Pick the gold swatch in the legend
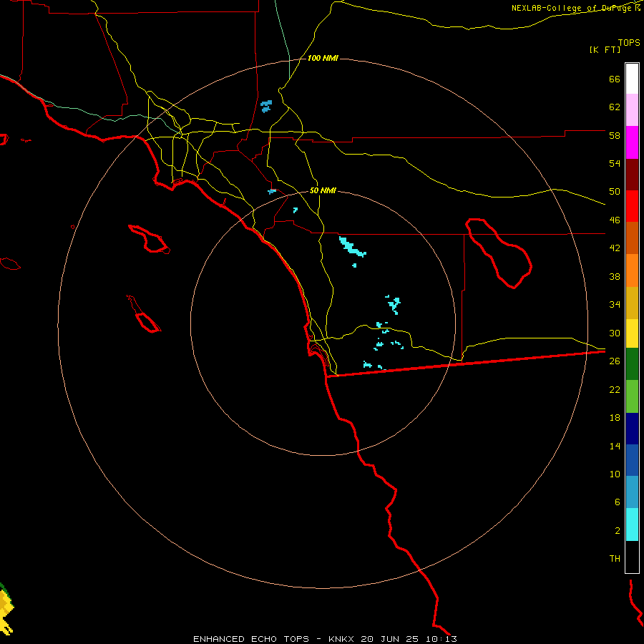This screenshot has height=644, width=644. 632,303
